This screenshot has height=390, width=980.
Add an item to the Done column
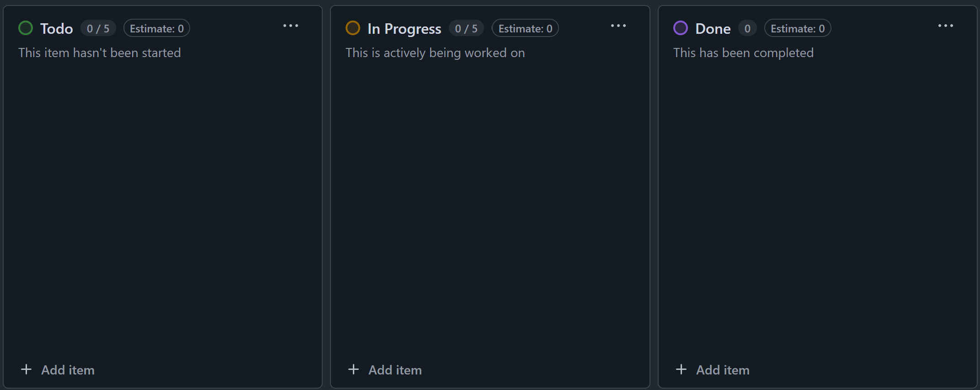(x=713, y=370)
